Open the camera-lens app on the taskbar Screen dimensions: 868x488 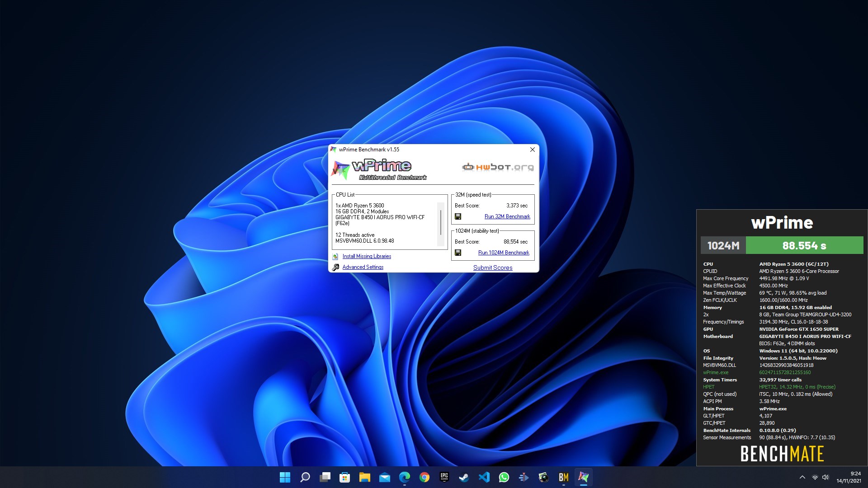click(544, 477)
